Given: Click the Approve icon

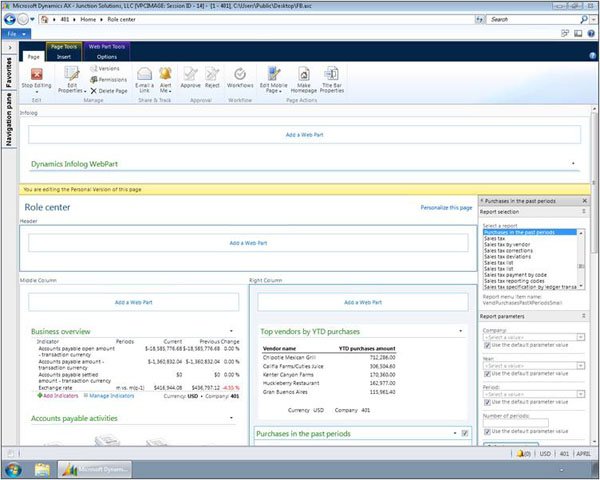Looking at the screenshot, I should (190, 73).
